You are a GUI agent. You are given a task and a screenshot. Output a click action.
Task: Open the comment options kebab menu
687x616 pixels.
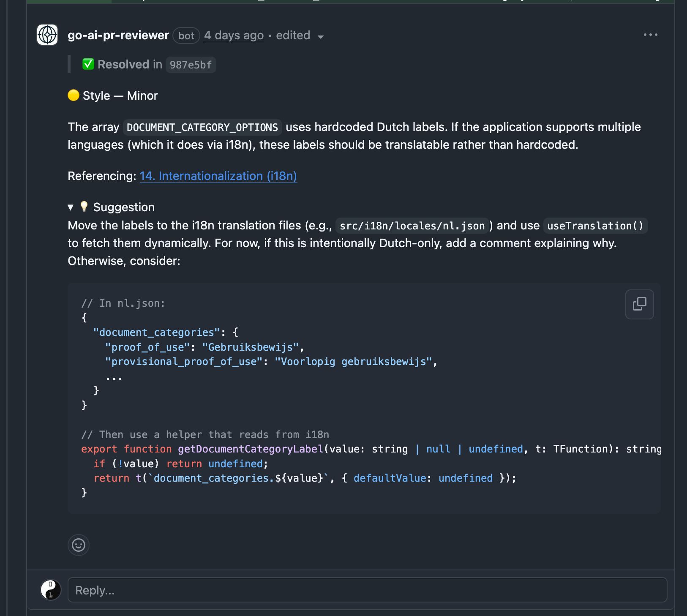click(651, 35)
